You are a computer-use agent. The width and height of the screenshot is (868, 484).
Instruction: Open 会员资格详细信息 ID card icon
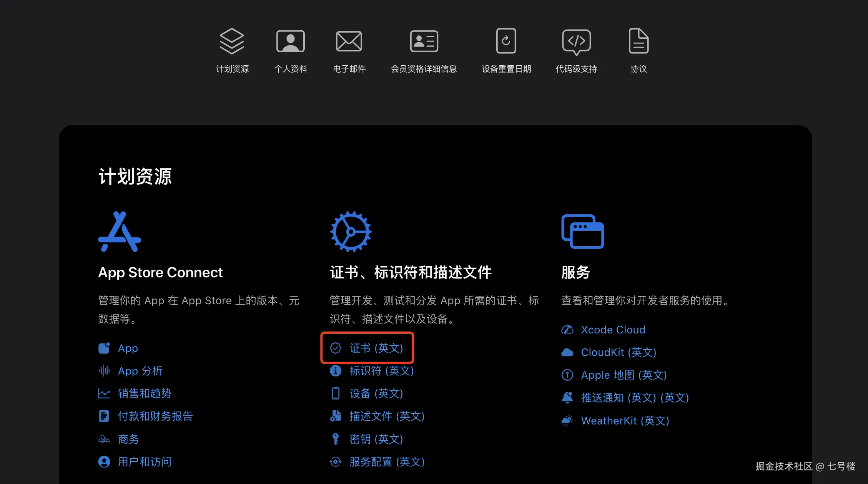pos(424,41)
